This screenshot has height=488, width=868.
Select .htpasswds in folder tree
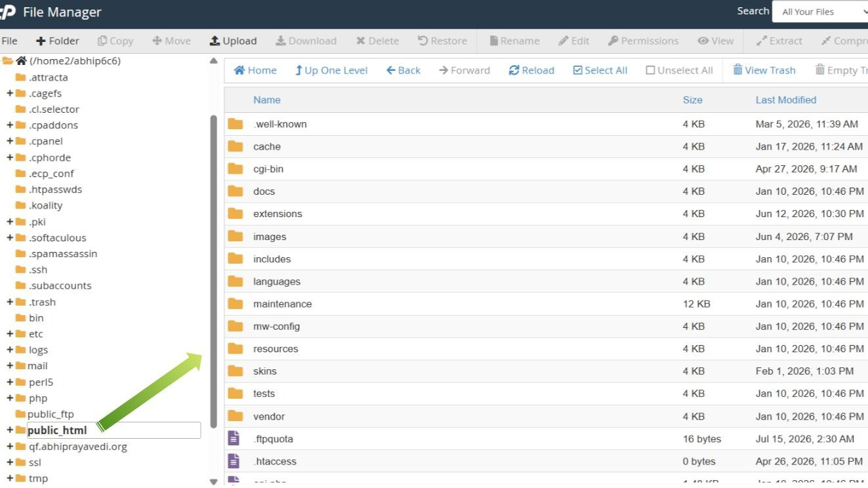[56, 189]
